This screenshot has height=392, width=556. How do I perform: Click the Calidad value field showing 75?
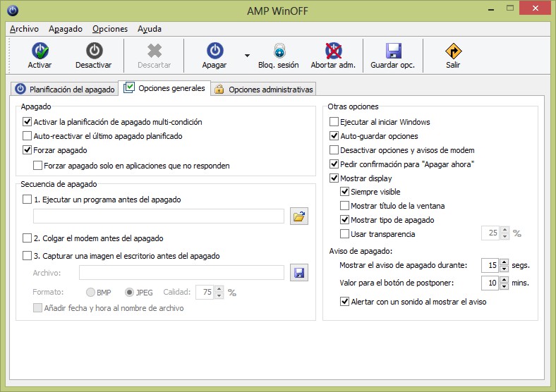tap(205, 292)
